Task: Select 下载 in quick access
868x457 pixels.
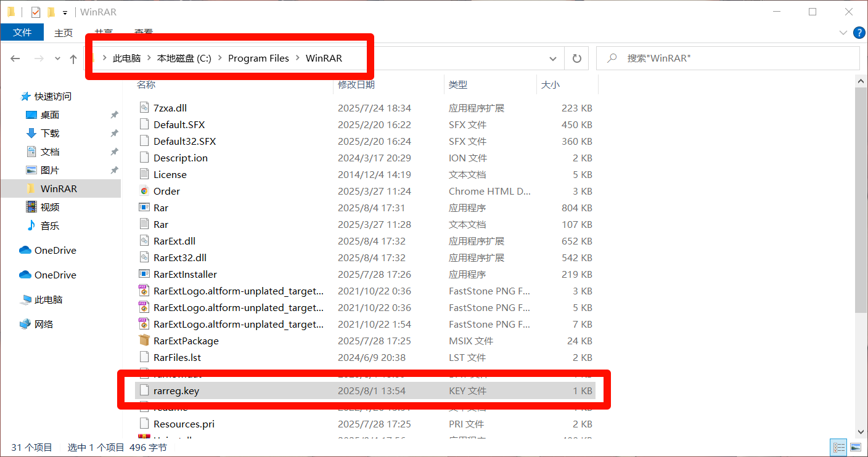Action: [50, 133]
